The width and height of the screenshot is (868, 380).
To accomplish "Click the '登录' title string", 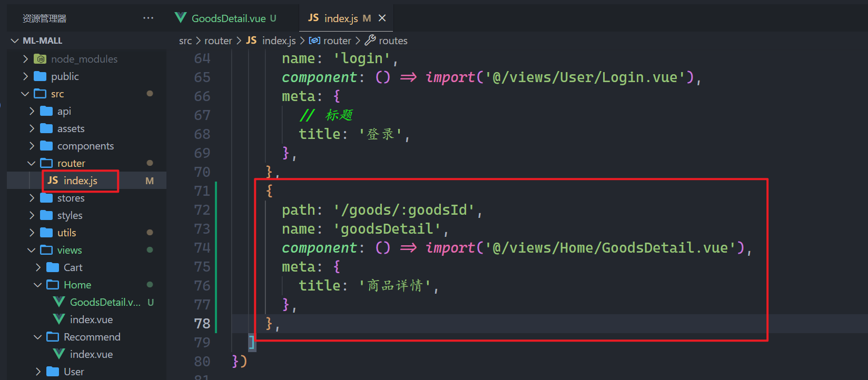I will [381, 134].
